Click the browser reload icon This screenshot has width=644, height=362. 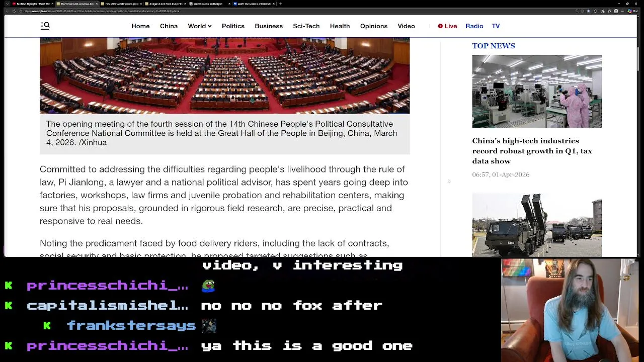click(x=14, y=11)
